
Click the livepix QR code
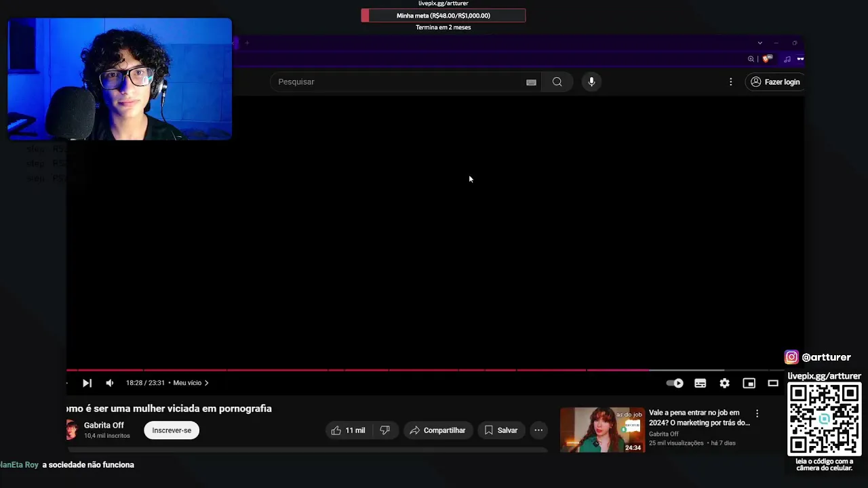tap(824, 419)
